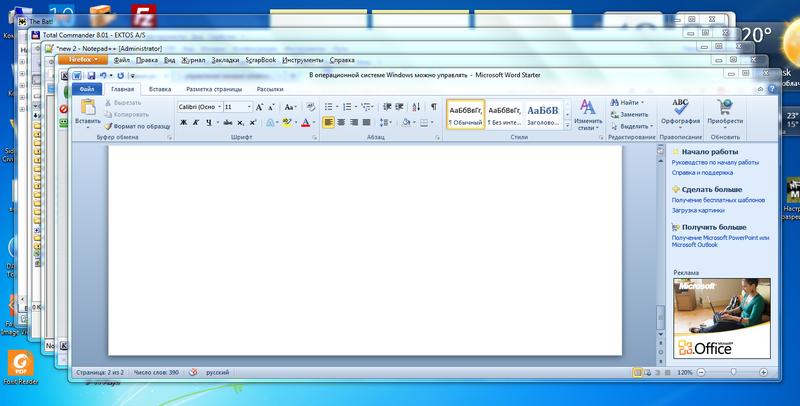This screenshot has width=800, height=406.
Task: Click the Save icon in Word's quick access toolbar
Action: coord(91,75)
